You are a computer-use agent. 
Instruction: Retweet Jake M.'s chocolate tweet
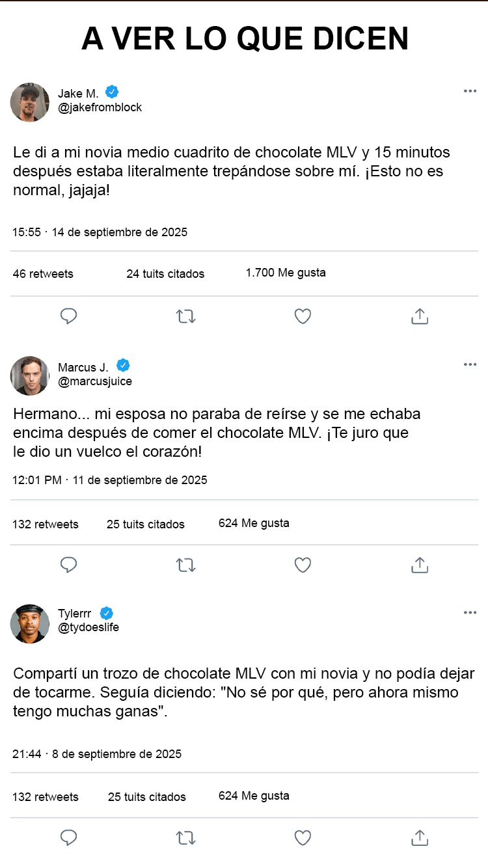pyautogui.click(x=186, y=317)
